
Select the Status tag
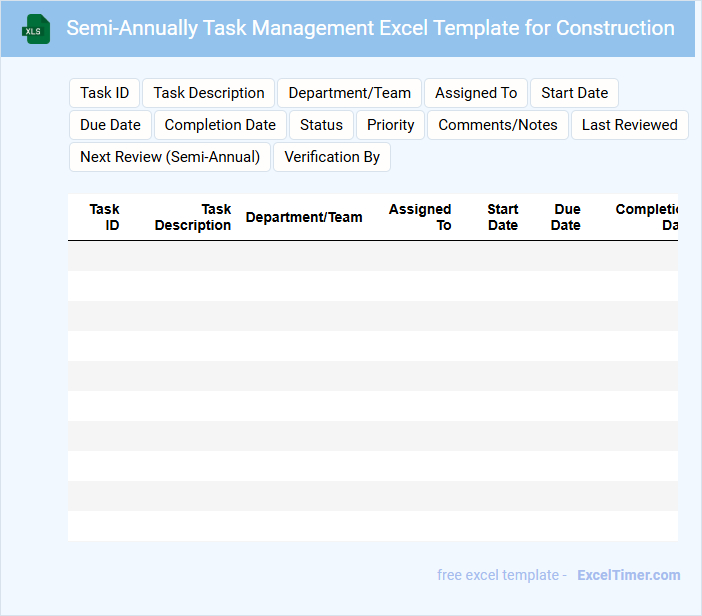(x=321, y=125)
